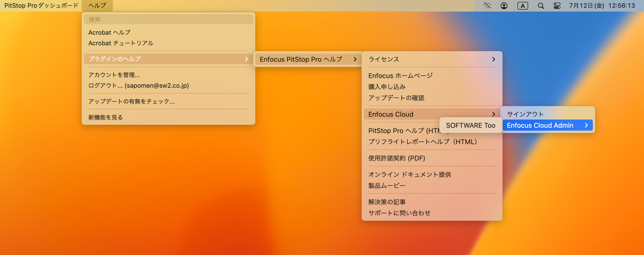The image size is (644, 255).
Task: Select Acrobat チュートリアル menu item
Action: click(168, 43)
